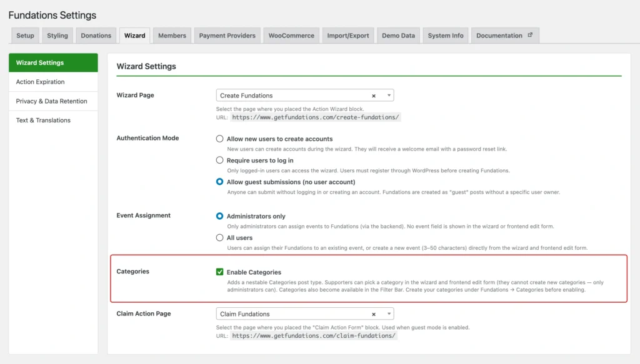The width and height of the screenshot is (640, 364).
Task: Click the Wizard Settings panel heading
Action: (146, 66)
